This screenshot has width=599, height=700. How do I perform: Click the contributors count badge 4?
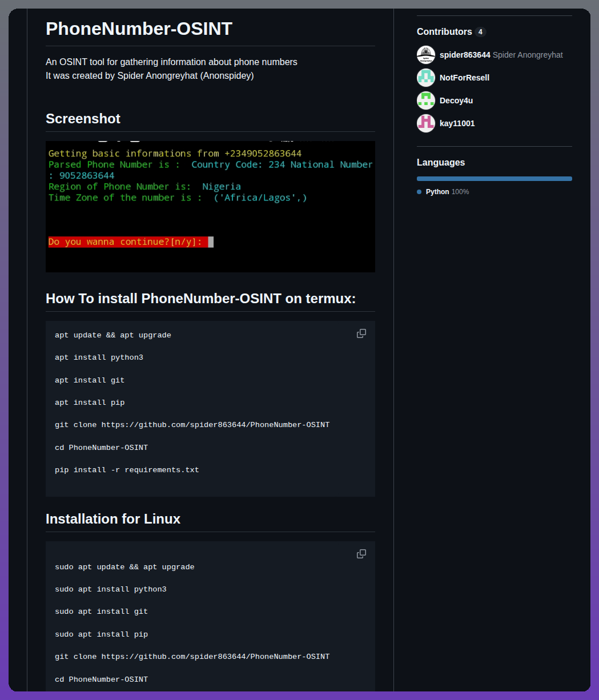480,32
